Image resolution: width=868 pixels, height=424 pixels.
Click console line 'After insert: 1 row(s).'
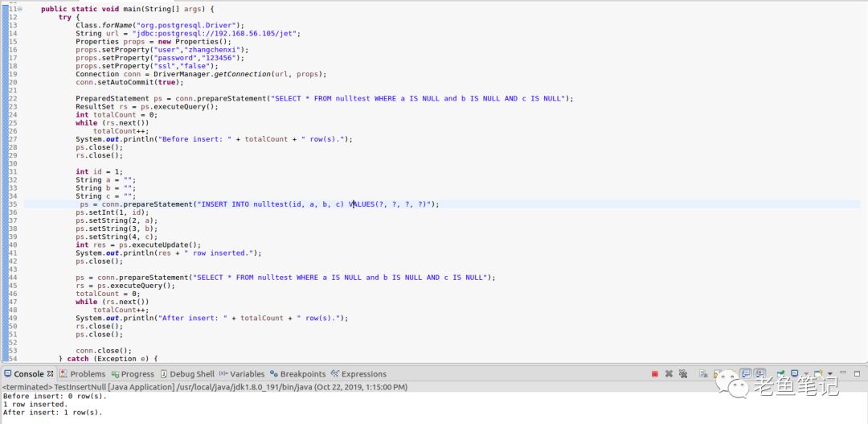click(52, 413)
